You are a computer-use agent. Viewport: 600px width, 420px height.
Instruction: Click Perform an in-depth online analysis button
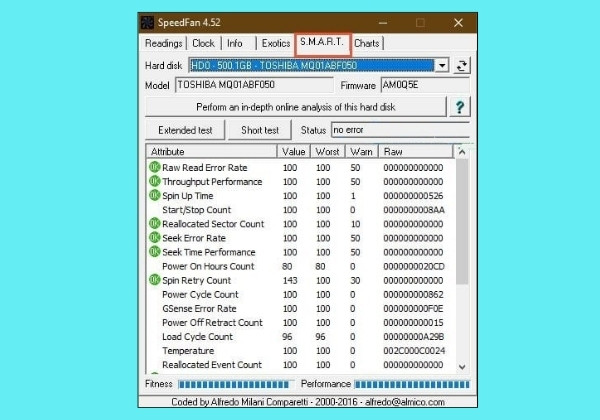click(296, 107)
